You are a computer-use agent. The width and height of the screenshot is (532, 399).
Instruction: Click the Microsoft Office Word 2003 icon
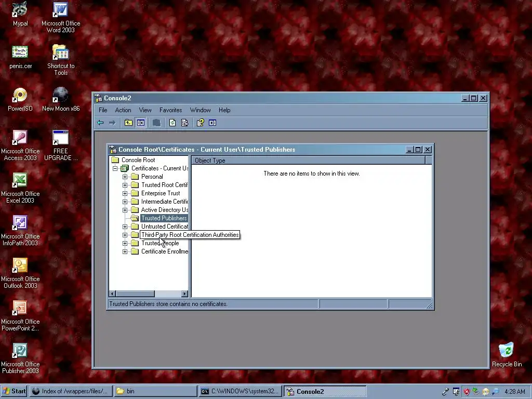[x=61, y=18]
